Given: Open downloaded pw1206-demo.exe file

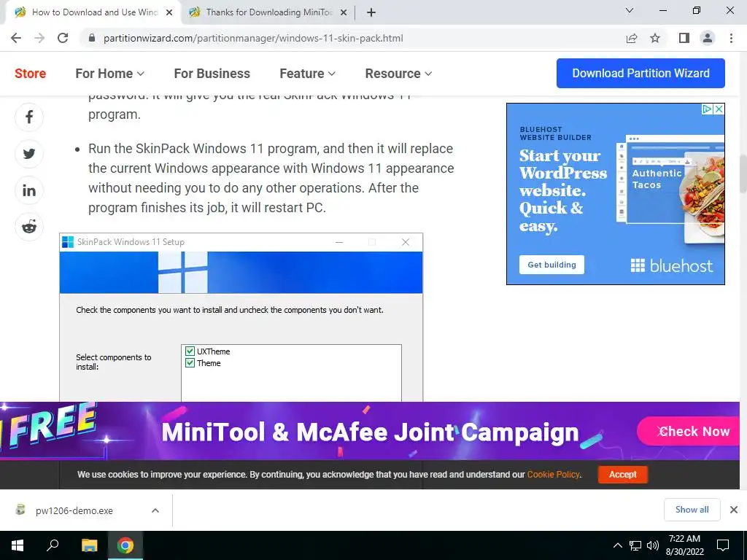Looking at the screenshot, I should click(x=74, y=510).
